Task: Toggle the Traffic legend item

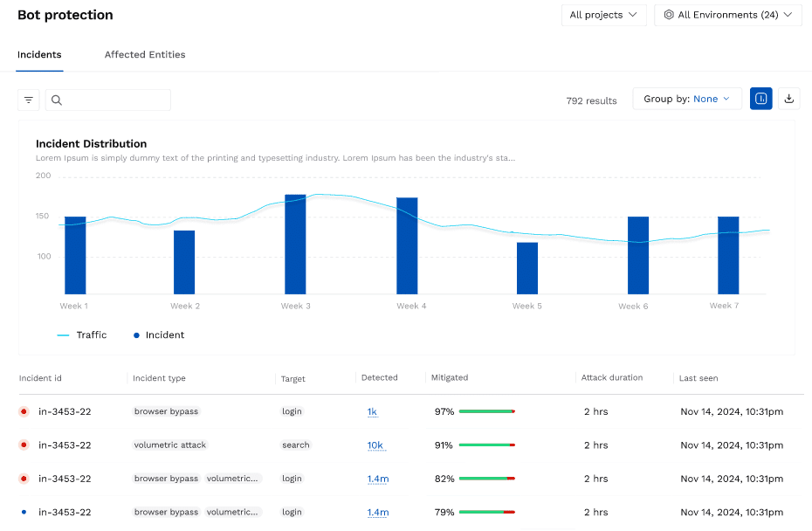Action: (x=82, y=334)
